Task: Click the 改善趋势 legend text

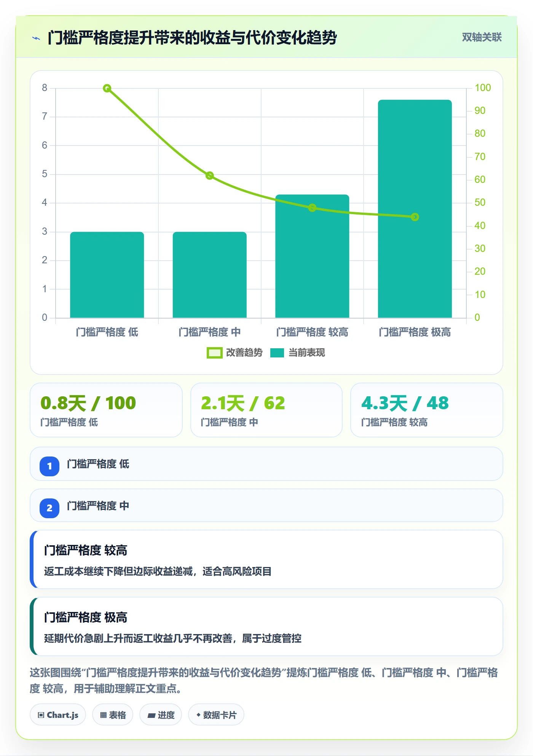Action: (244, 353)
